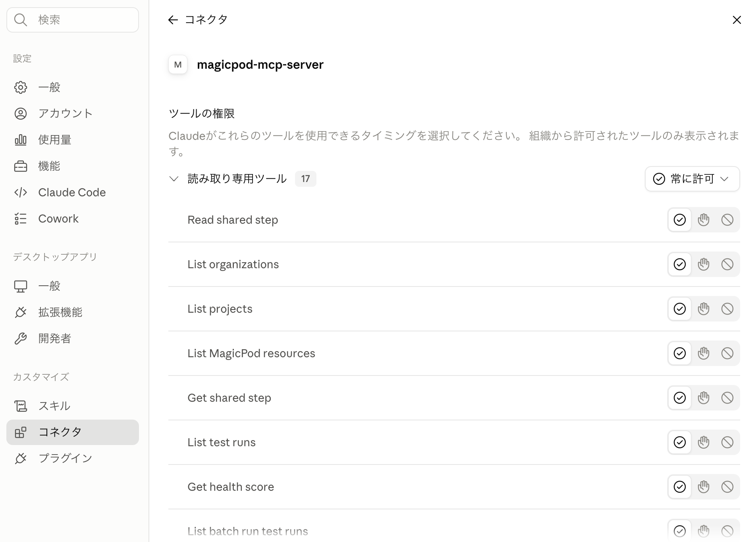Open 一般 under 設定
Viewport: 756px width, 542px height.
73,87
